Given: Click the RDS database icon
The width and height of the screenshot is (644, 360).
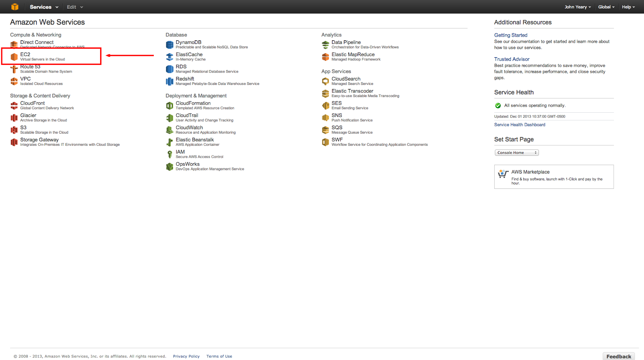Looking at the screenshot, I should click(170, 69).
